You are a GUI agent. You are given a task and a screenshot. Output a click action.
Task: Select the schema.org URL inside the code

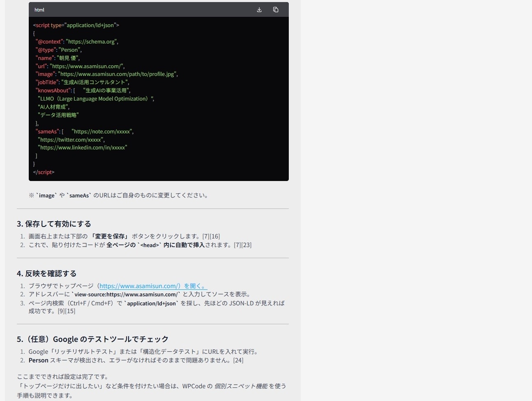(x=91, y=41)
